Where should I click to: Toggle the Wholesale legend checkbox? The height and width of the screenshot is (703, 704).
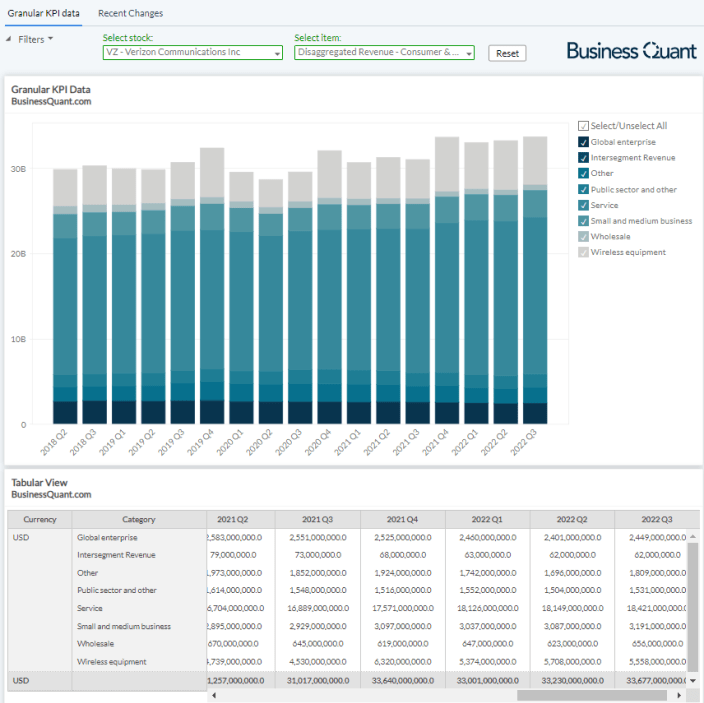coord(584,236)
